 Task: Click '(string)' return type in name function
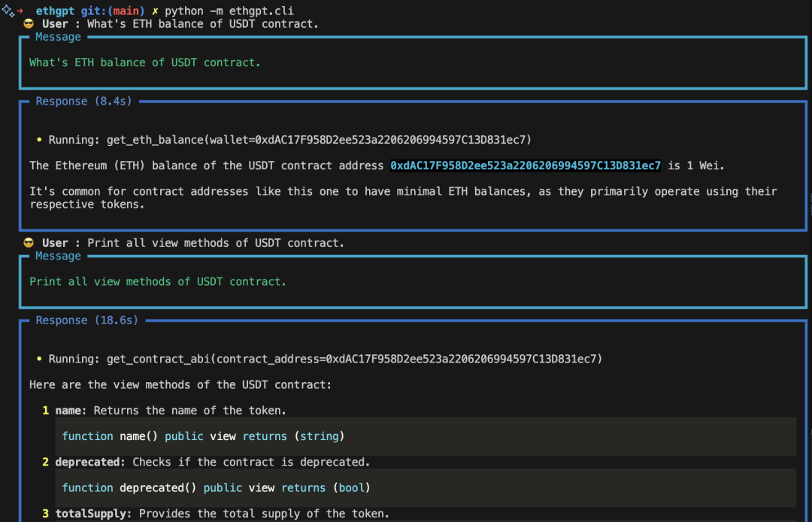320,436
